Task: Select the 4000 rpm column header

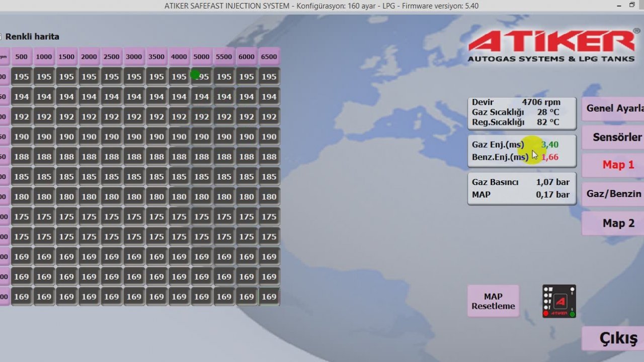Action: [x=179, y=57]
